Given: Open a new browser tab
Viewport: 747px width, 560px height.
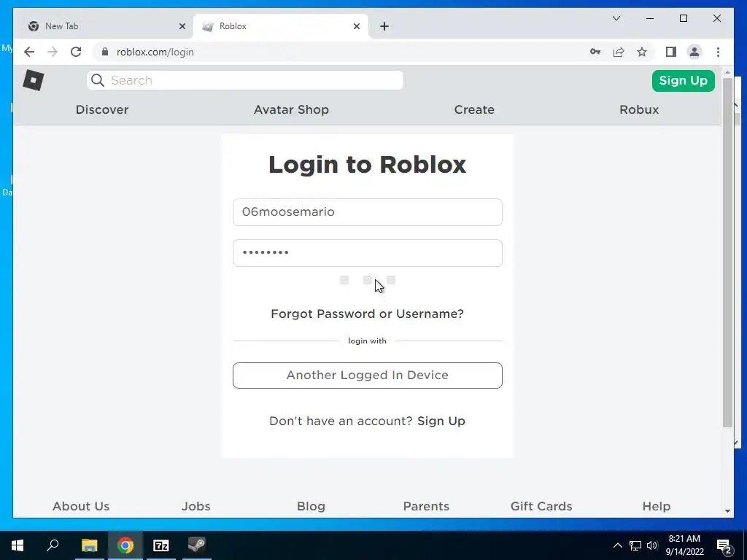Looking at the screenshot, I should pyautogui.click(x=384, y=26).
